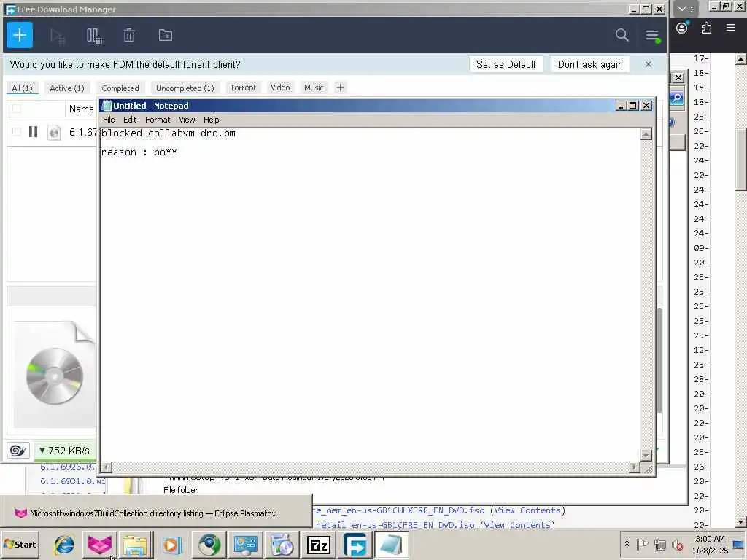Image resolution: width=747 pixels, height=560 pixels.
Task: Show Active (1) downloads tab
Action: click(x=66, y=88)
